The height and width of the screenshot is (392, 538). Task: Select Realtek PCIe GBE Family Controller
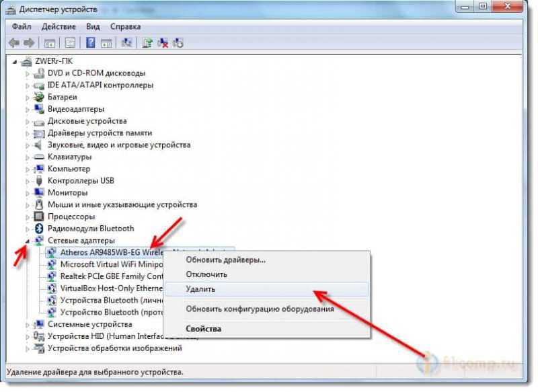click(105, 276)
